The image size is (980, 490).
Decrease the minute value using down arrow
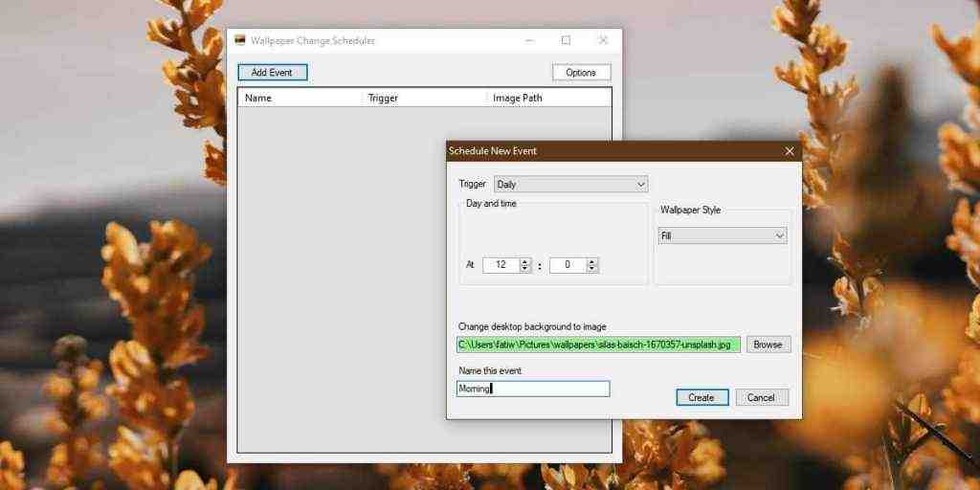coord(591,269)
